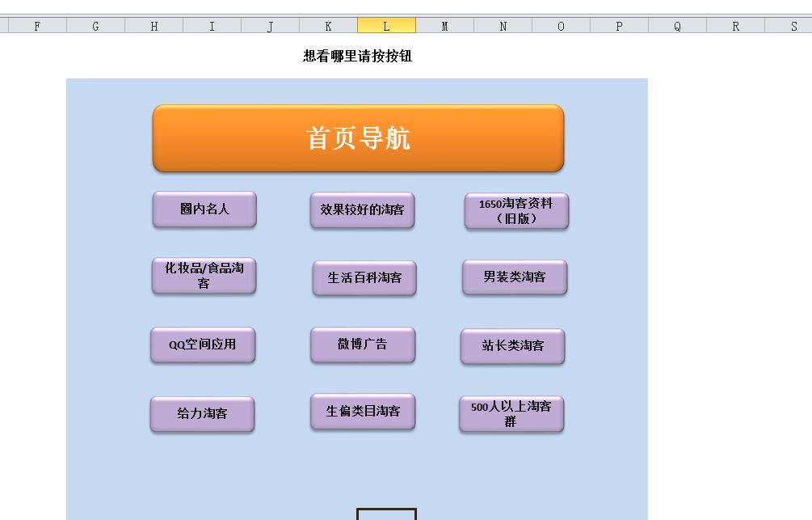Click column P header
The height and width of the screenshot is (520, 812).
pyautogui.click(x=619, y=26)
